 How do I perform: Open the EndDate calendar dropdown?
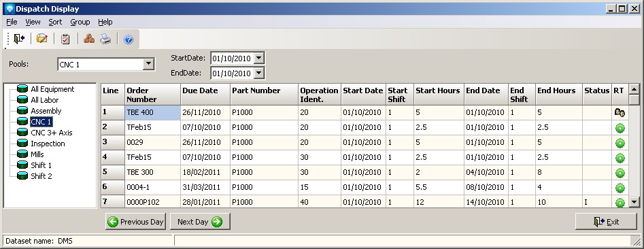(x=258, y=73)
